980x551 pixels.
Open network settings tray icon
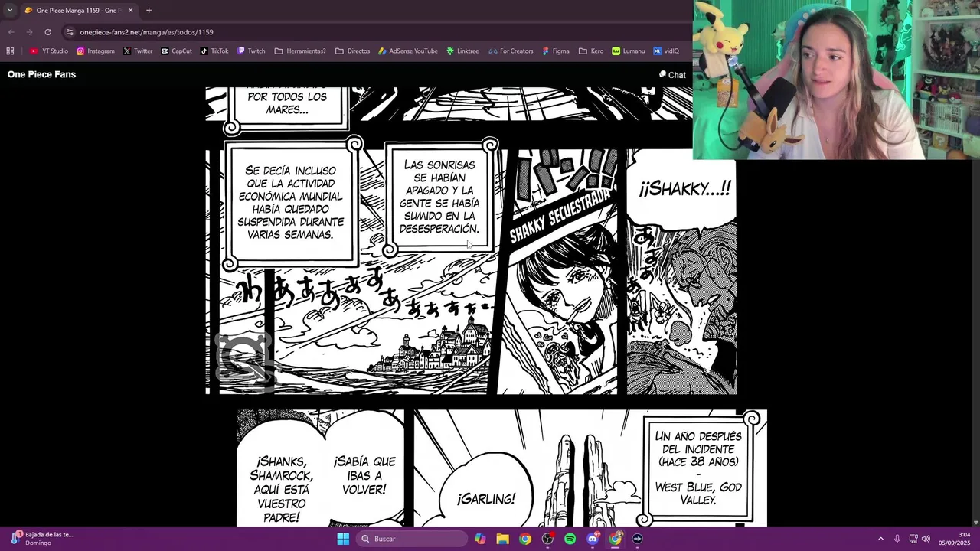pos(913,539)
